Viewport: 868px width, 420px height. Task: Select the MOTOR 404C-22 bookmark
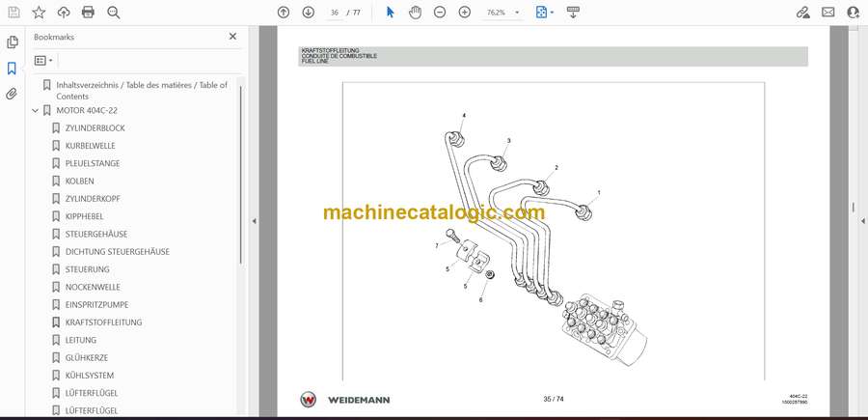[x=87, y=110]
